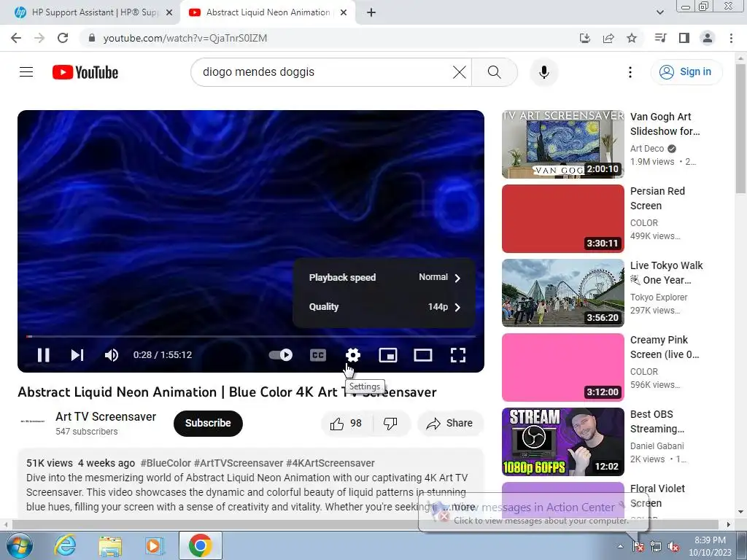Open the Chrome profile avatar

coord(708,38)
